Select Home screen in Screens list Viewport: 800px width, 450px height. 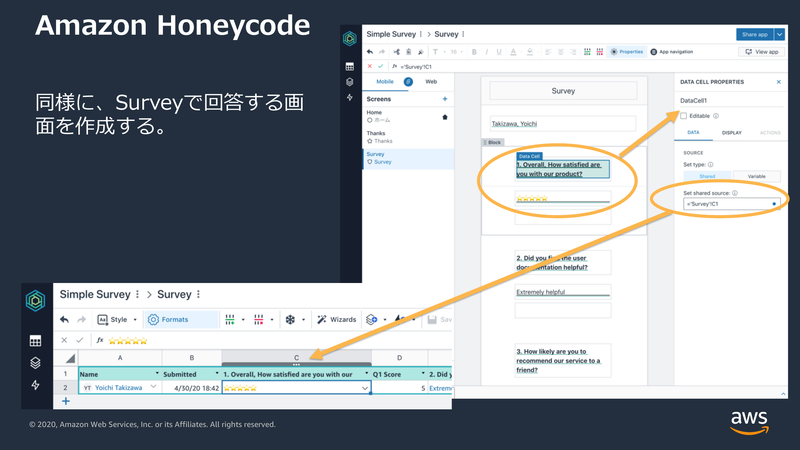(408, 116)
